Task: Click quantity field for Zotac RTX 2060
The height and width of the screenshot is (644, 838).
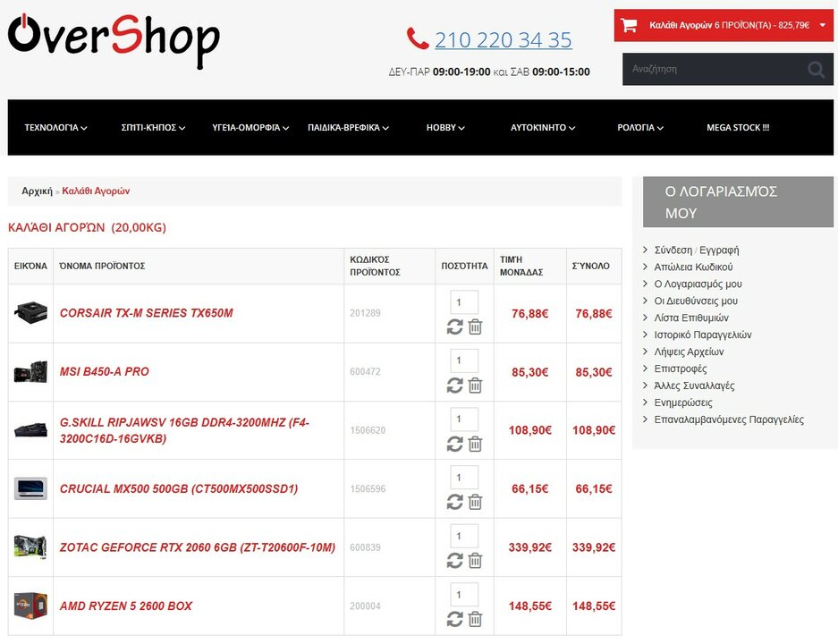Action: click(464, 536)
